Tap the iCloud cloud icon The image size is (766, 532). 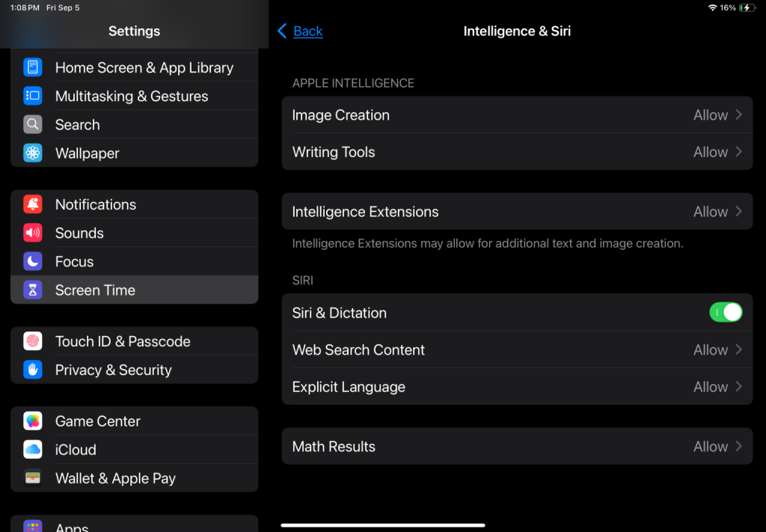[32, 450]
